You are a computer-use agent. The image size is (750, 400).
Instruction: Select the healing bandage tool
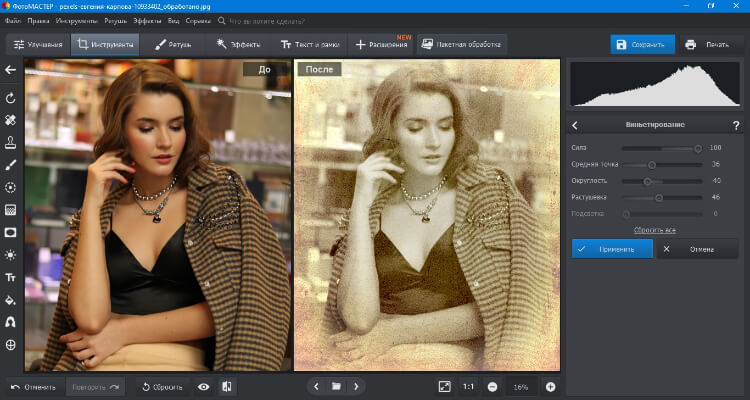pos(11,120)
